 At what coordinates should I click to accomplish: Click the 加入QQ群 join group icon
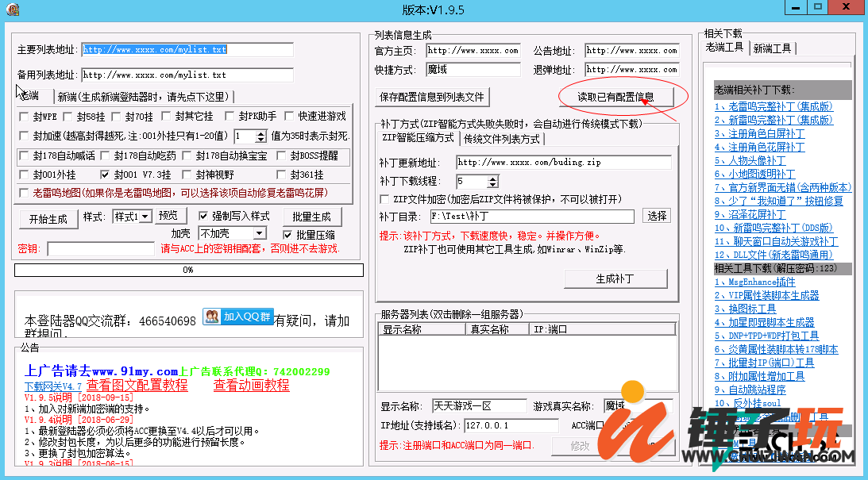click(x=237, y=317)
